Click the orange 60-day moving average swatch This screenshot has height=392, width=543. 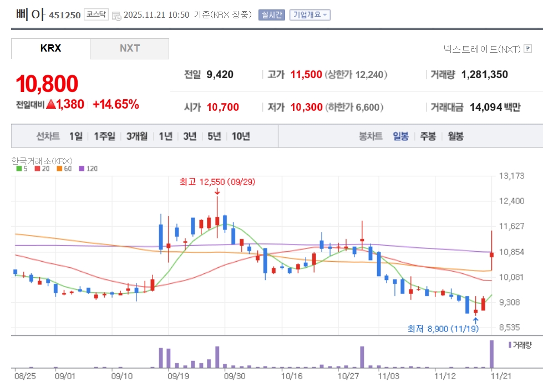pos(59,169)
